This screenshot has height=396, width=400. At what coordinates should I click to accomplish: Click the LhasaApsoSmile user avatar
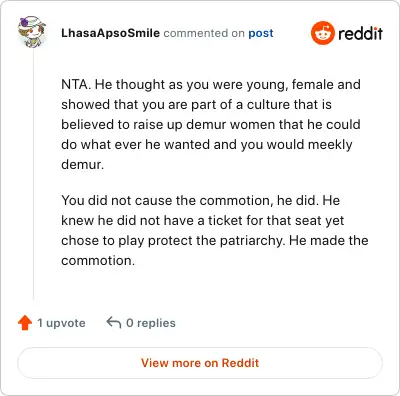pos(32,31)
